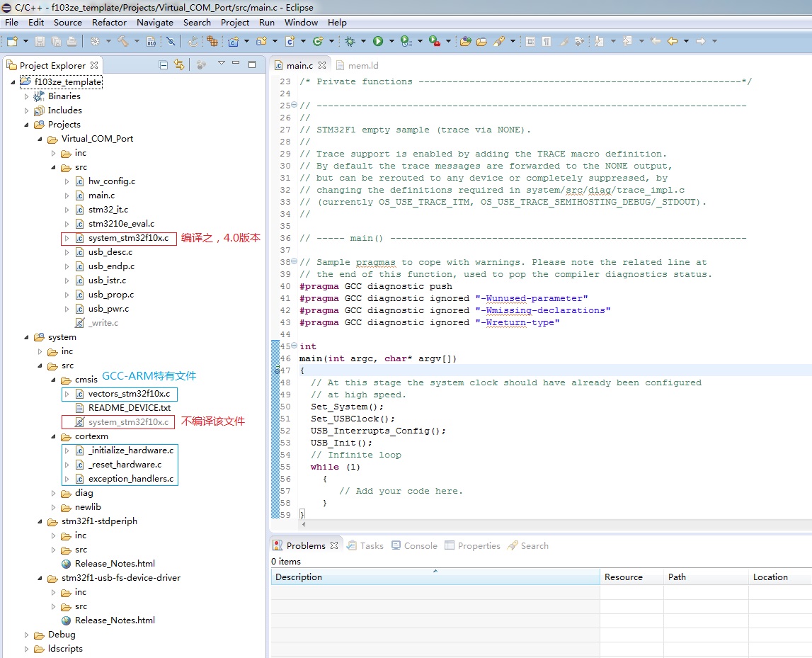Click the New Source Folder icon
Screen dimensions: 812x658
(261, 41)
